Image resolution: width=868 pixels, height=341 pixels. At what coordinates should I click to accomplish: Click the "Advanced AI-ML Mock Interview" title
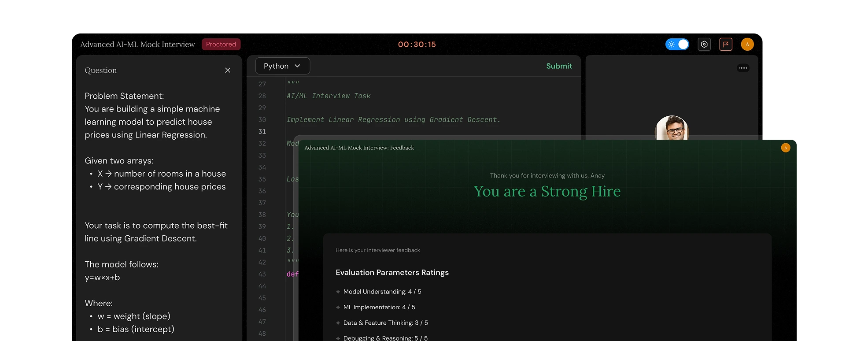[137, 44]
